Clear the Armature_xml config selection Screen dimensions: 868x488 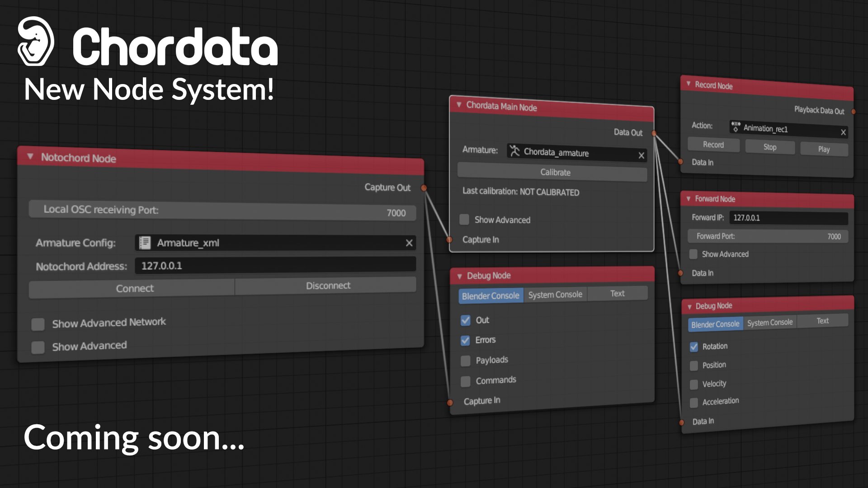[x=409, y=243]
